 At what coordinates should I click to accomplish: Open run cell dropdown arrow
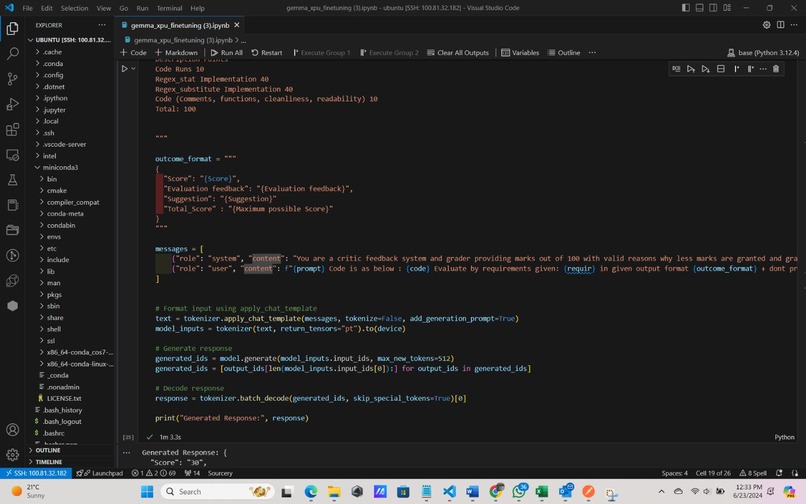tap(134, 68)
